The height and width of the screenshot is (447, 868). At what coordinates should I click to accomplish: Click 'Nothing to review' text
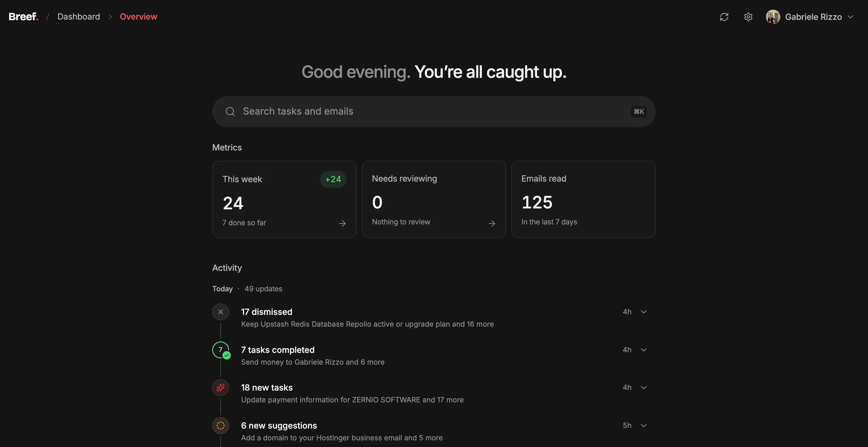(x=401, y=222)
